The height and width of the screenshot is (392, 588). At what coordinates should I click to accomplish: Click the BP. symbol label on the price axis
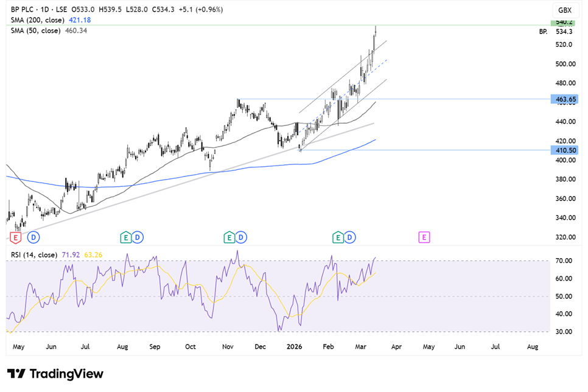[543, 32]
